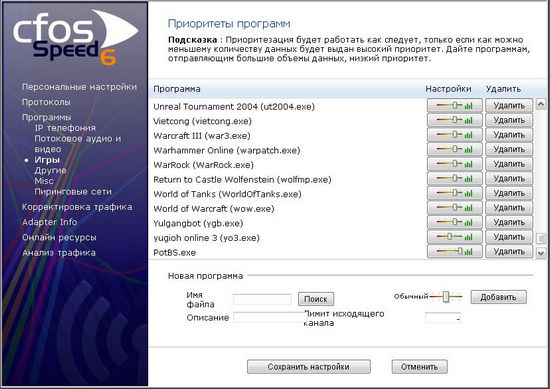Click Удалить for PotBS.exe
The height and width of the screenshot is (389, 550).
click(x=509, y=251)
